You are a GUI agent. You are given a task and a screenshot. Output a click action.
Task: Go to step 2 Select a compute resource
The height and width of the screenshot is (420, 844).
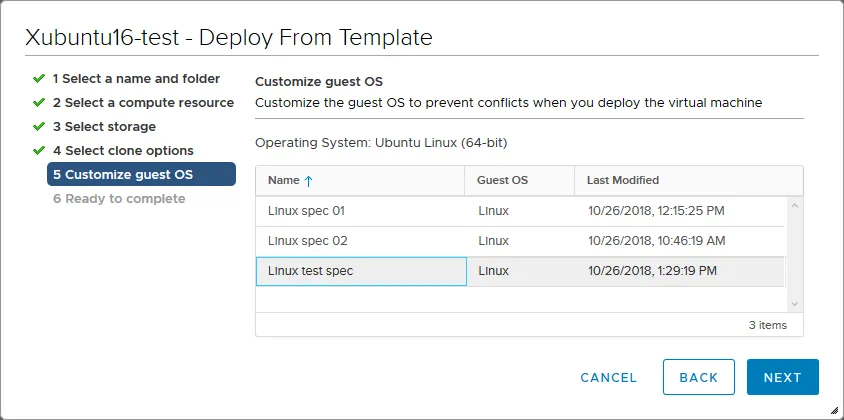tap(143, 103)
